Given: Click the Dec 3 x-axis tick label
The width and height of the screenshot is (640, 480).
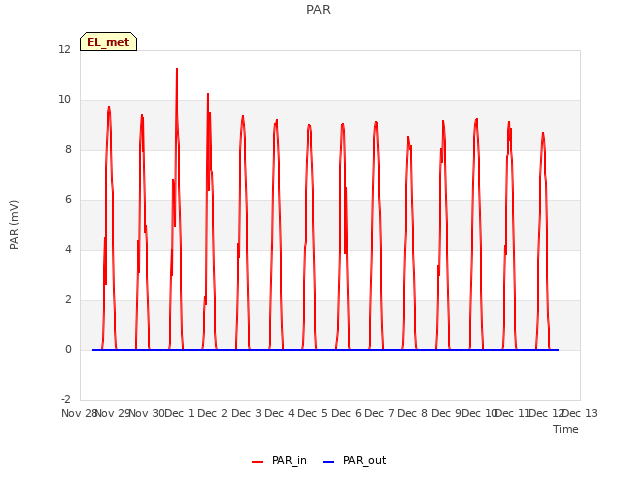Looking at the screenshot, I should tap(247, 413).
